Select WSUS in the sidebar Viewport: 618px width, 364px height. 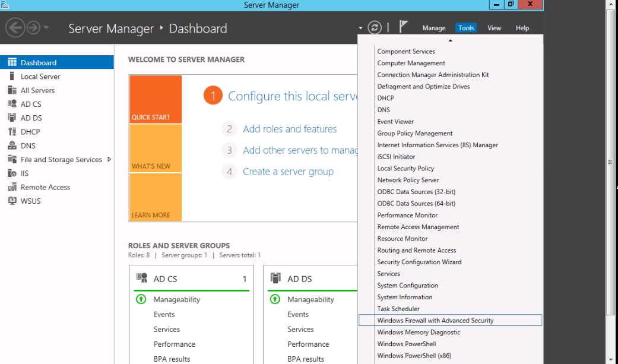coord(30,201)
